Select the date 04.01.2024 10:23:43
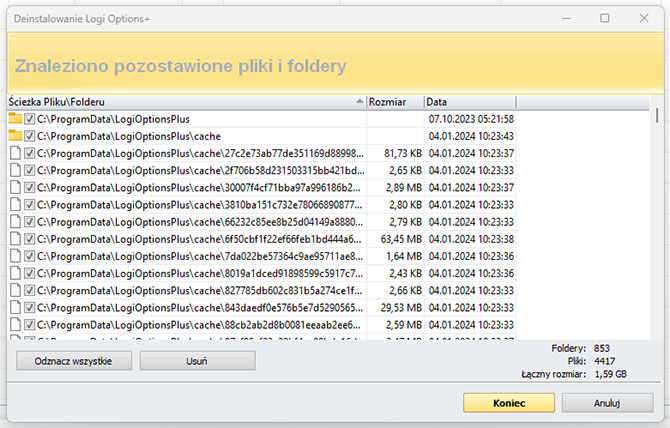670x428 pixels. tap(471, 136)
